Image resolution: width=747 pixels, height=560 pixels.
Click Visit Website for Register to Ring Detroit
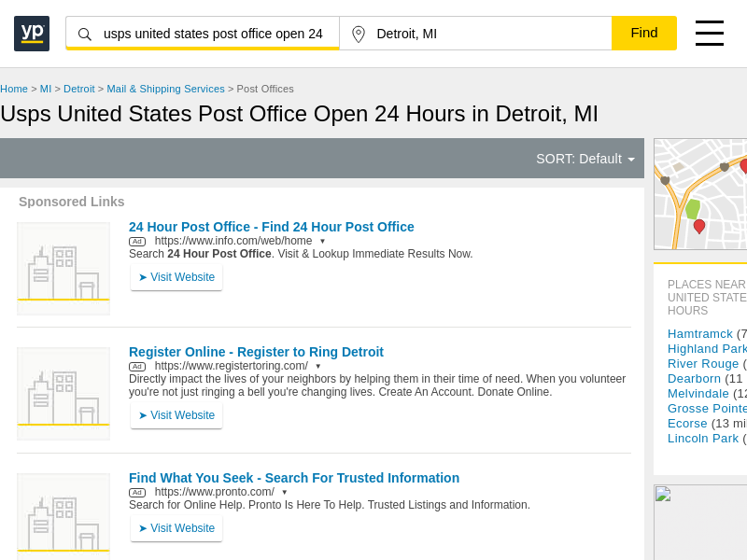(x=176, y=415)
